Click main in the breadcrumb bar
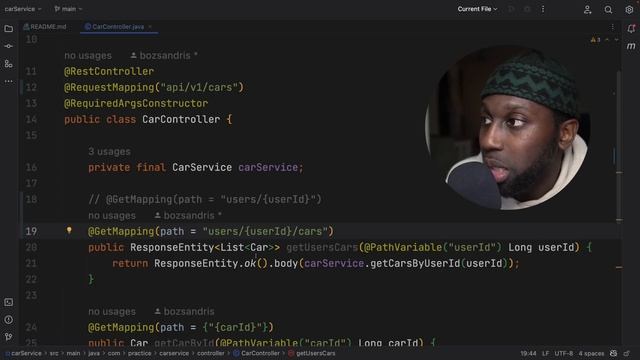This screenshot has width=640, height=360. [x=73, y=353]
